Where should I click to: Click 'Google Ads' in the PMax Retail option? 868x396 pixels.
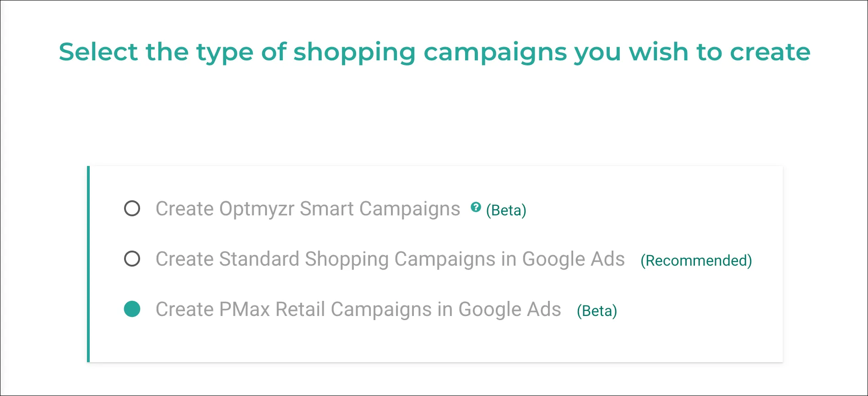510,310
